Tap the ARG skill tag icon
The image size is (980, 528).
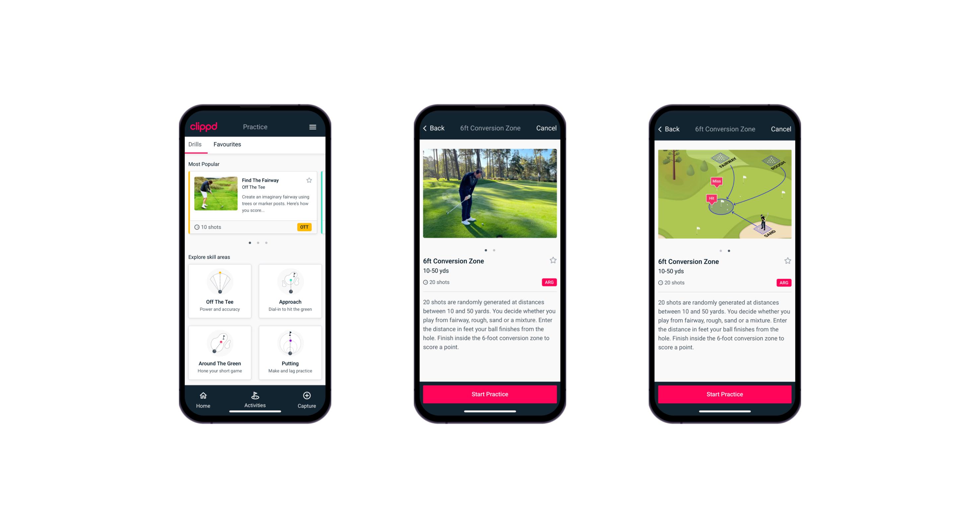pyautogui.click(x=548, y=282)
